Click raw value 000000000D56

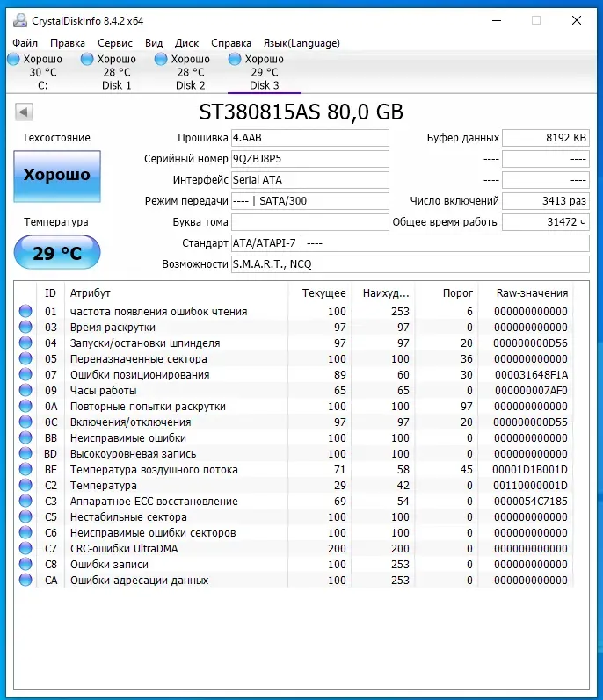[530, 343]
